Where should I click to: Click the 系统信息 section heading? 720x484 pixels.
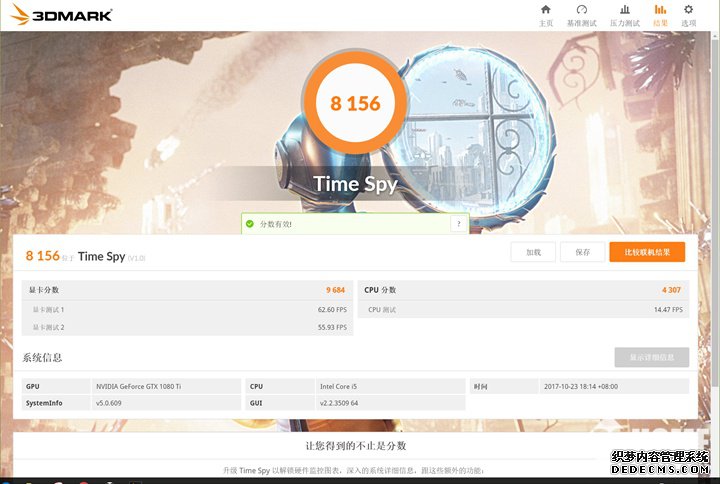pos(42,357)
